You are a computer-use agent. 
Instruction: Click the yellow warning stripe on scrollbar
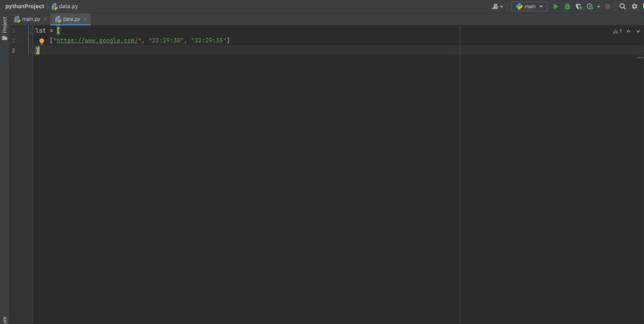(640, 57)
